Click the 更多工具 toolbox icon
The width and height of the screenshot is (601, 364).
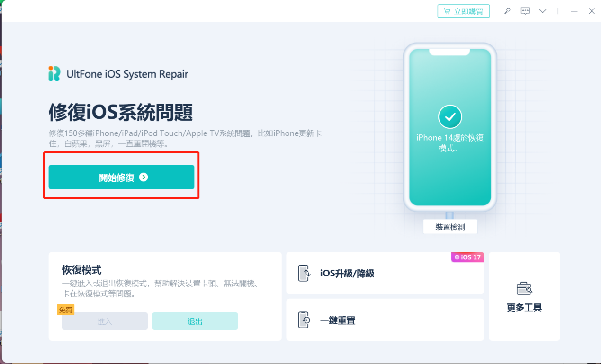coord(524,288)
